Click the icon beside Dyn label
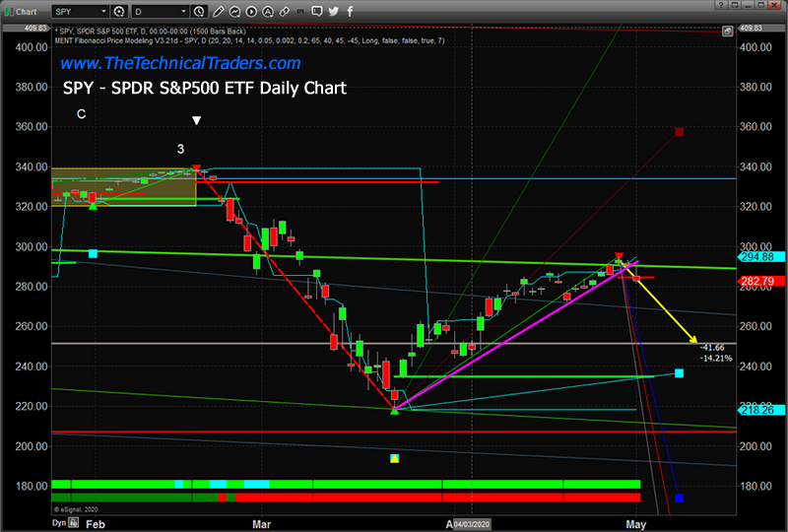Viewport: 788px width, 532px height. tap(73, 523)
